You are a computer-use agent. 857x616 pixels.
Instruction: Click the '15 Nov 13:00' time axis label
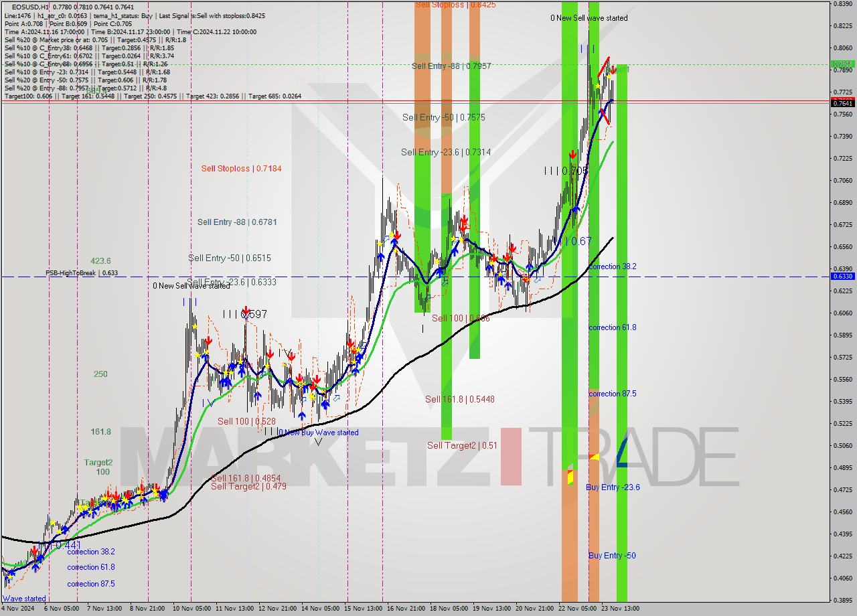pyautogui.click(x=364, y=609)
